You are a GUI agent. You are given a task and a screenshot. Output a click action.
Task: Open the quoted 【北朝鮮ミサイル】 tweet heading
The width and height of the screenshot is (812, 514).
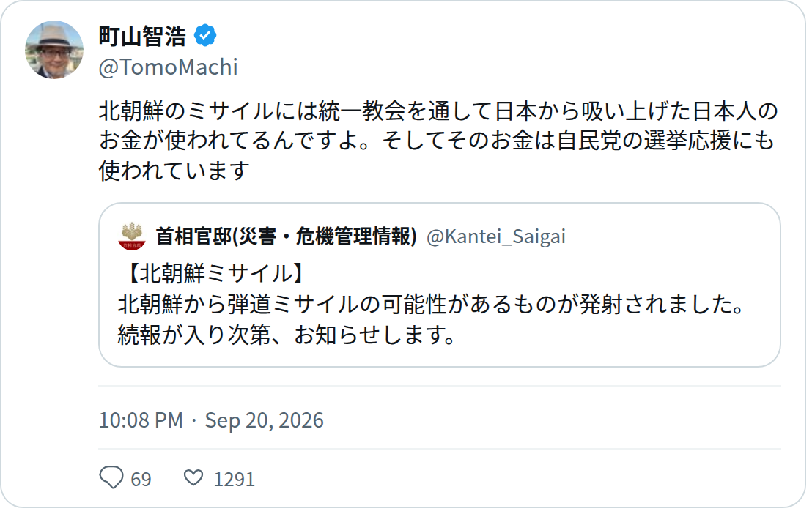(215, 273)
